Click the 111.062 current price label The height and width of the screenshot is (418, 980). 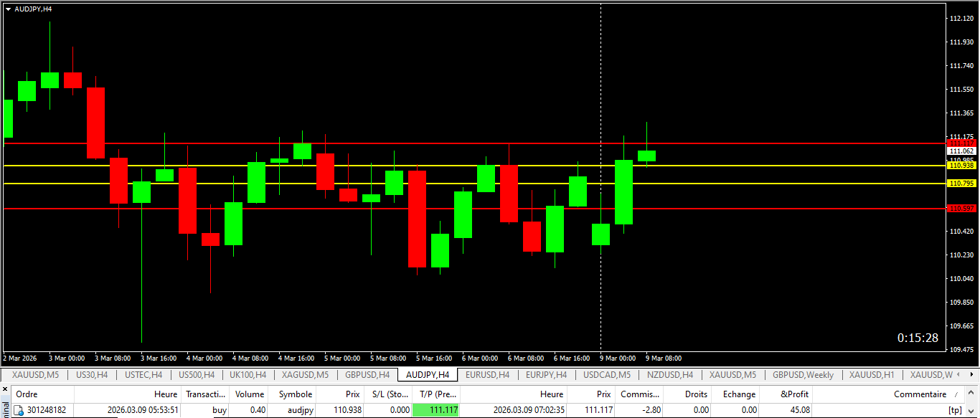point(962,151)
